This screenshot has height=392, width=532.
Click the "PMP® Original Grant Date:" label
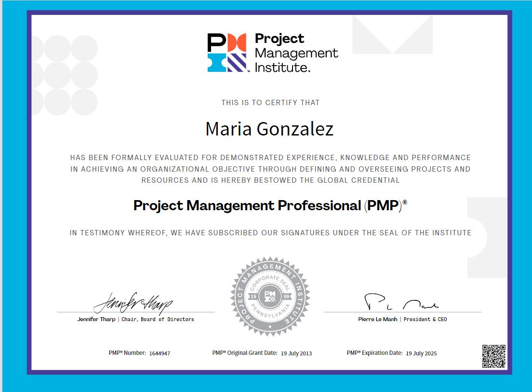245,353
